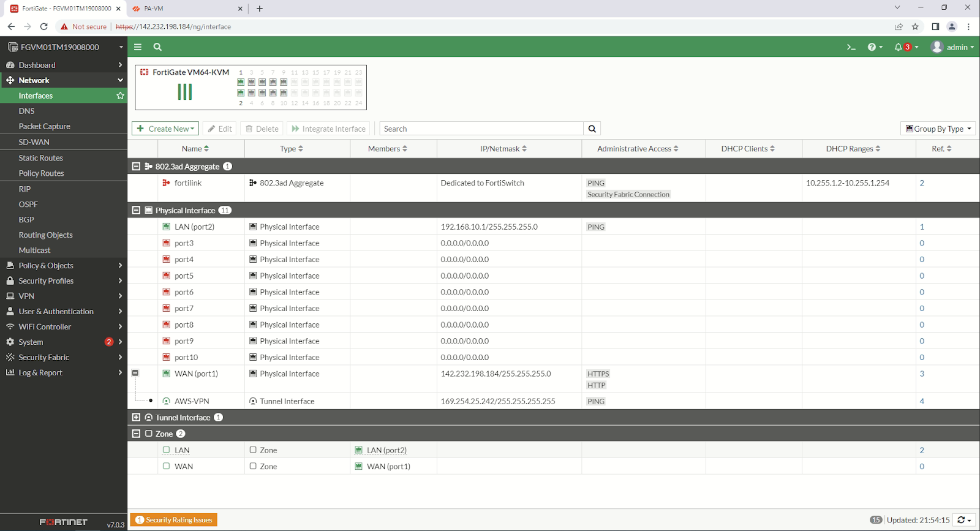
Task: Open the Chrome three-dot menu
Action: tap(968, 26)
